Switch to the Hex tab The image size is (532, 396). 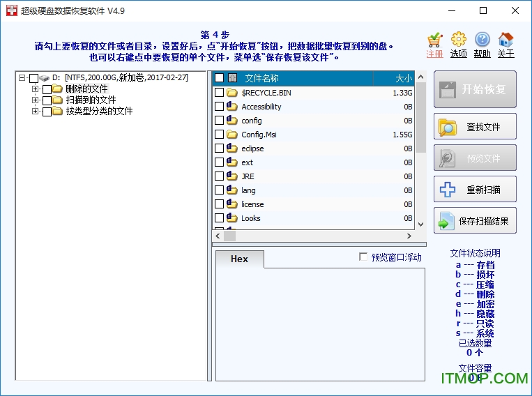click(239, 259)
